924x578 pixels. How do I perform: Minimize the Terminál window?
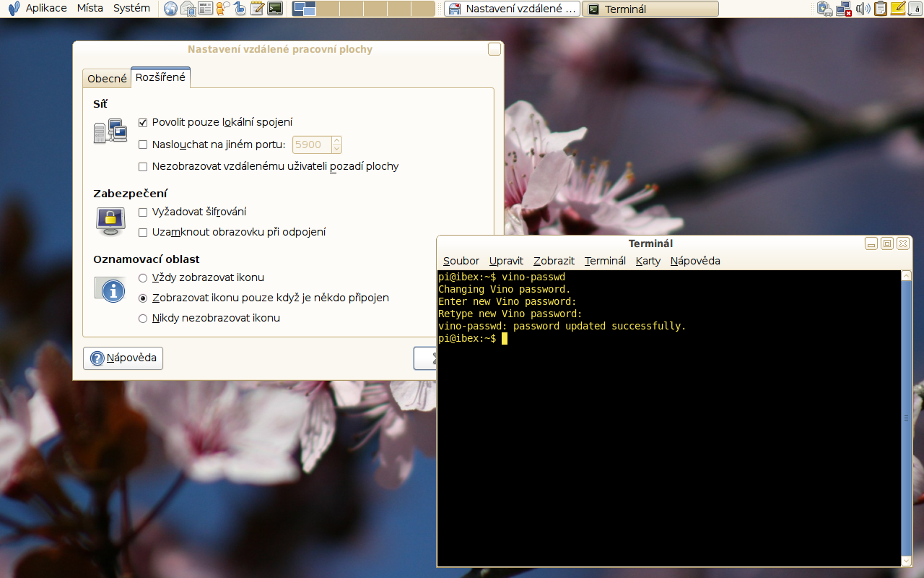pos(871,243)
